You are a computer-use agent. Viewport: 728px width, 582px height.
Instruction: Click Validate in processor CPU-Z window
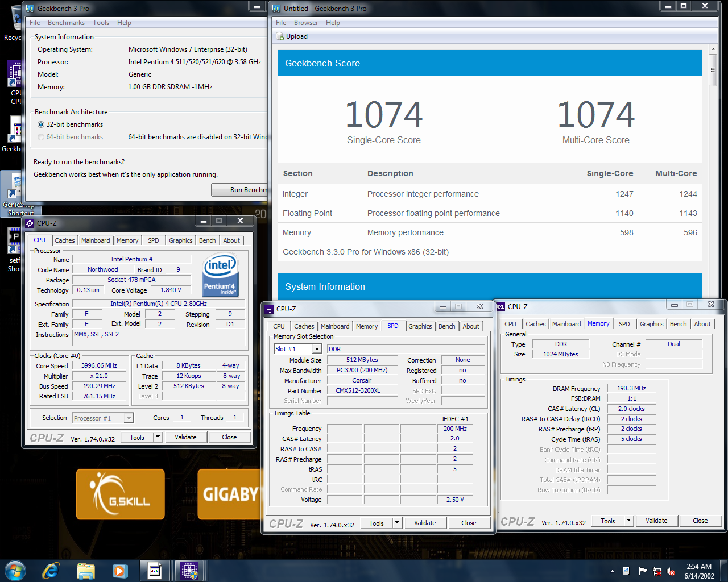pos(185,437)
